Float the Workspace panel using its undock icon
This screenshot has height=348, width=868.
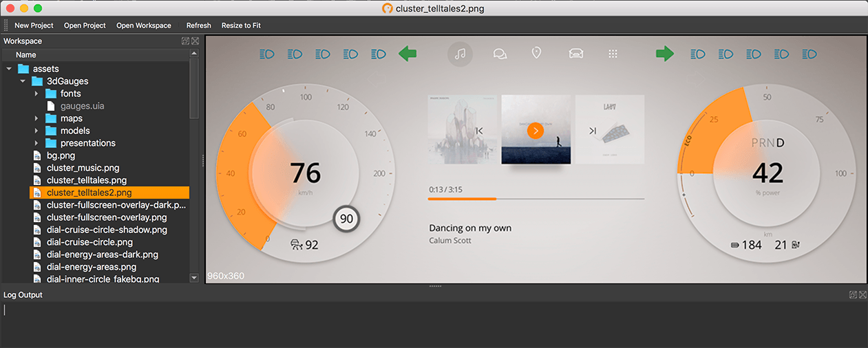[x=185, y=41]
